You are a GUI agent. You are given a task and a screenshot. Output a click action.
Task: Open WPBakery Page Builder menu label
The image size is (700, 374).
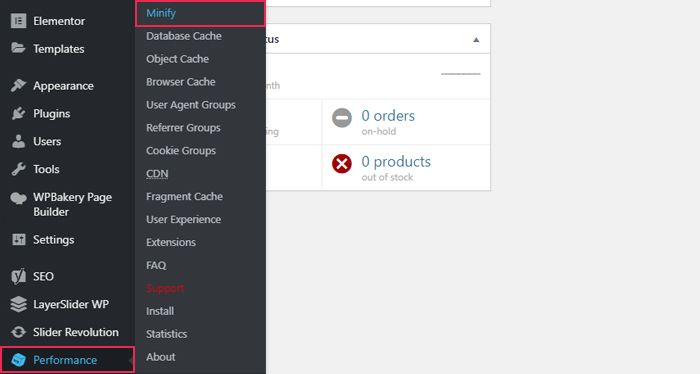pos(72,204)
